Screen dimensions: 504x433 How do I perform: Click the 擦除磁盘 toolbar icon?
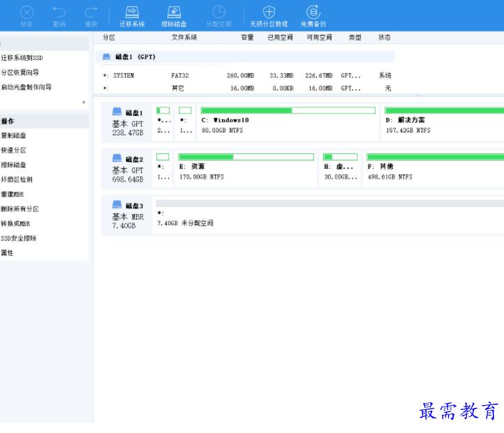174,13
